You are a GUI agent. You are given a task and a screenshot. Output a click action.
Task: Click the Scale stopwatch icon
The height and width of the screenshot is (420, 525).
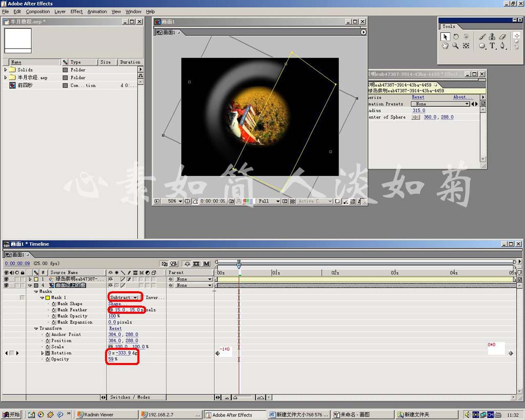[x=48, y=347]
